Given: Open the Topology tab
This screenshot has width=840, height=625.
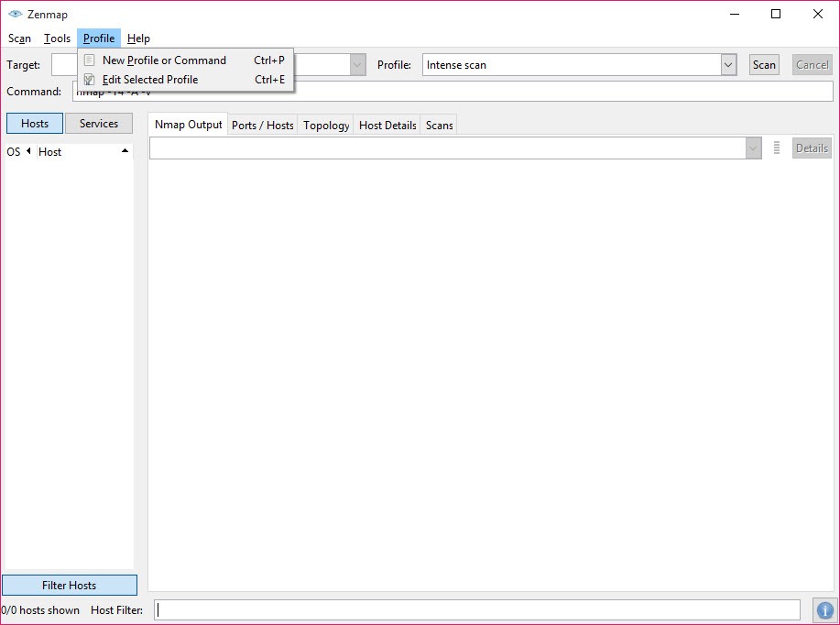Looking at the screenshot, I should click(326, 126).
